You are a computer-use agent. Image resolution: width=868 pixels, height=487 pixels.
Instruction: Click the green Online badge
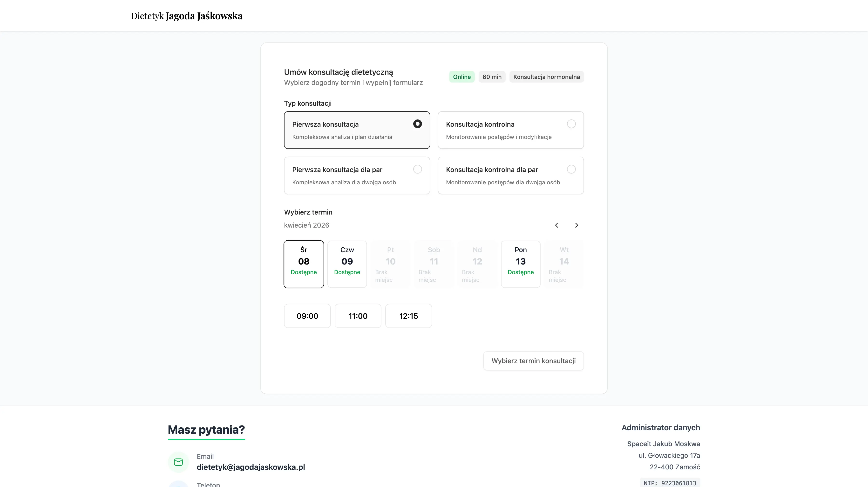point(462,77)
